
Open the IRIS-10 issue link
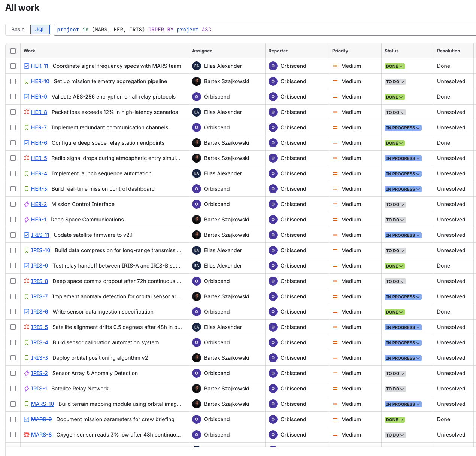tap(40, 250)
